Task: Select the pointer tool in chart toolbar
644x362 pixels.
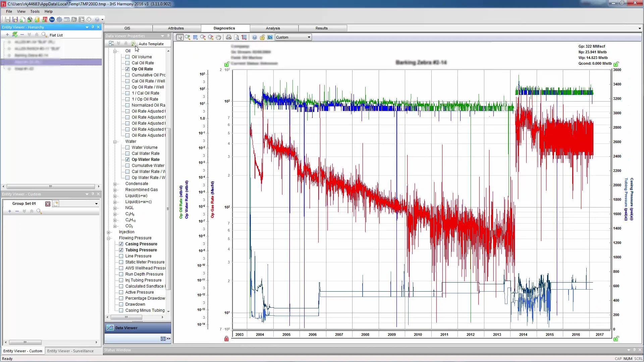Action: coord(180,37)
